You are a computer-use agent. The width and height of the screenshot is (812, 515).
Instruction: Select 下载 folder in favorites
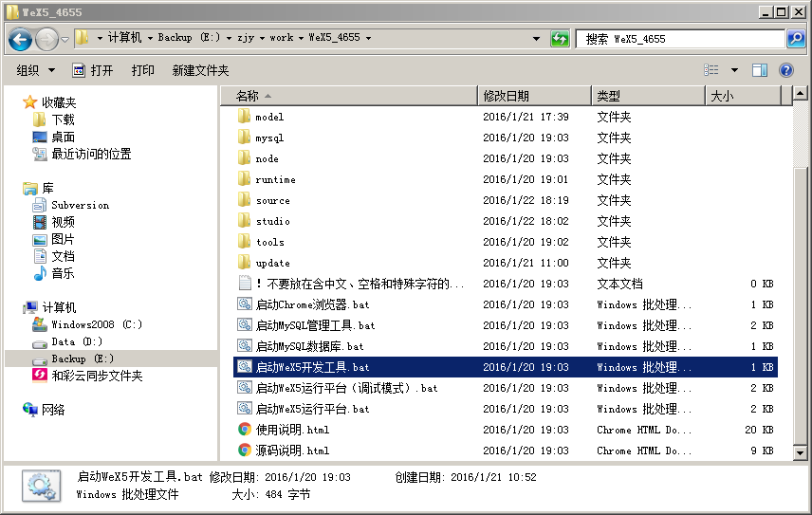point(54,120)
